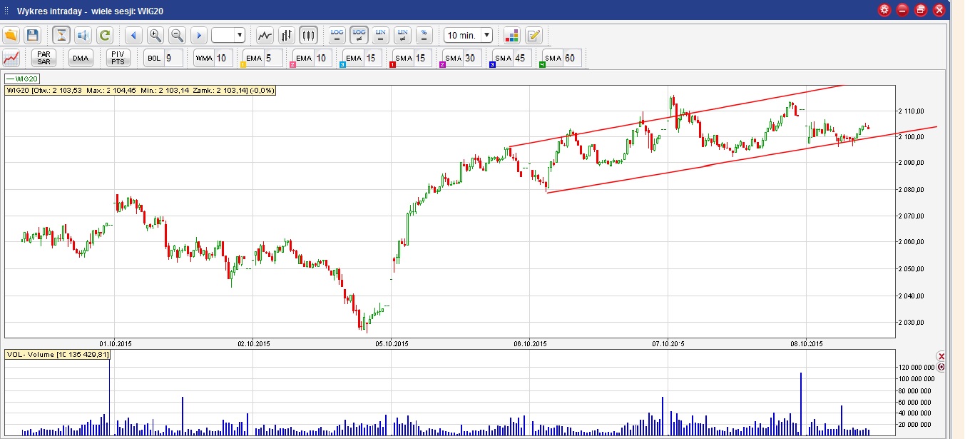Click the PAR SAR indicator button
The width and height of the screenshot is (980, 439).
point(44,58)
